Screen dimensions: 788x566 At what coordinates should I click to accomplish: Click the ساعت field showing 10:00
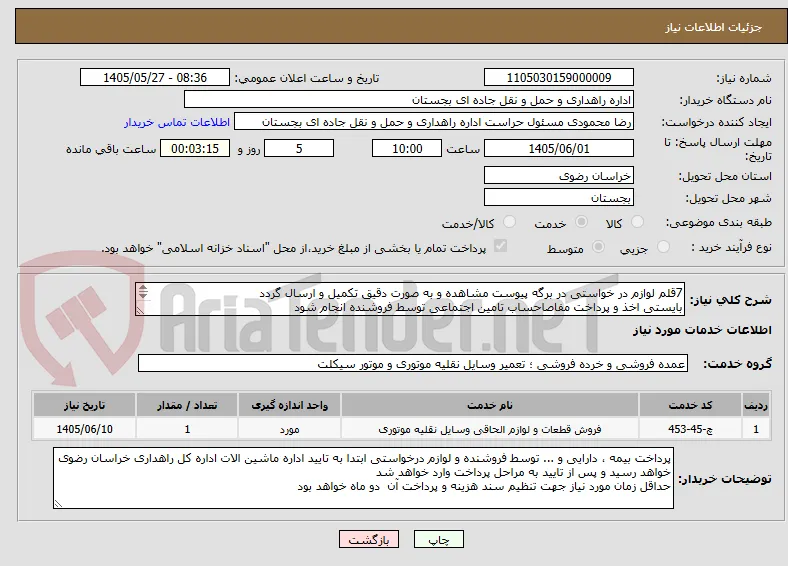coord(407,148)
